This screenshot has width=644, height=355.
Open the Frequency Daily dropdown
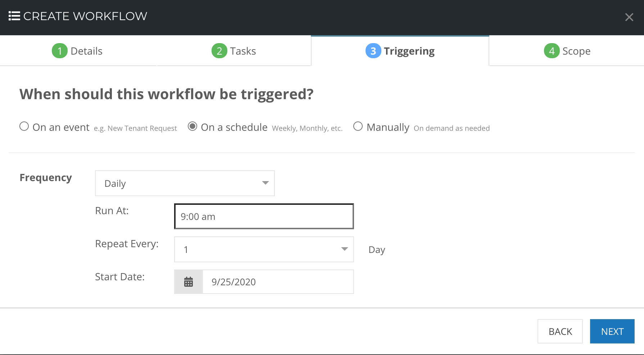[185, 183]
